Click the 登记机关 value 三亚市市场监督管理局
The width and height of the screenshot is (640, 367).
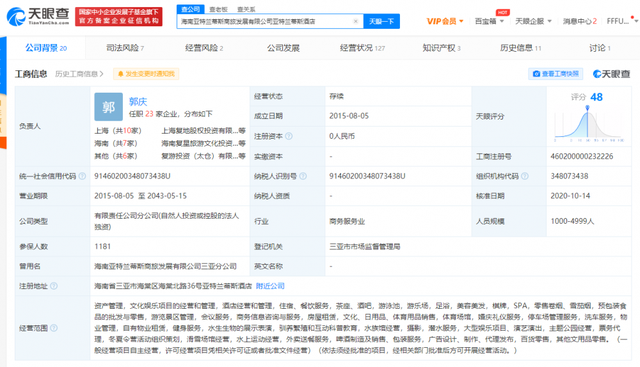pos(364,247)
